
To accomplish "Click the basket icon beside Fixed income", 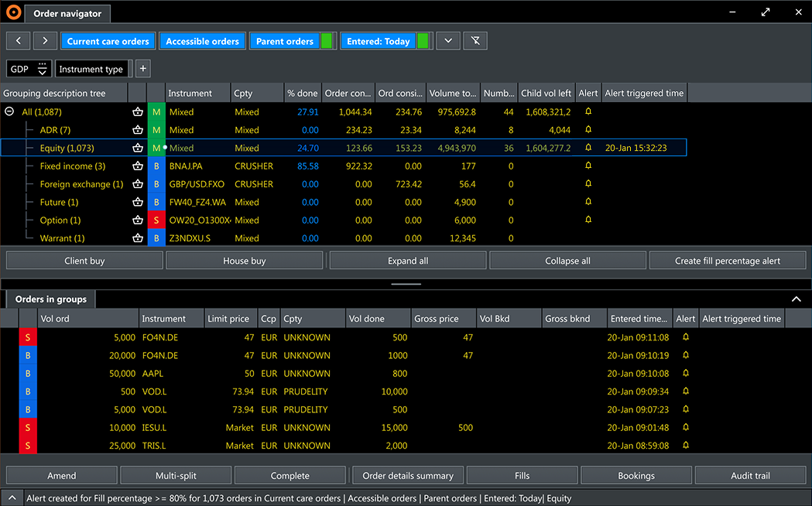I will (x=138, y=166).
